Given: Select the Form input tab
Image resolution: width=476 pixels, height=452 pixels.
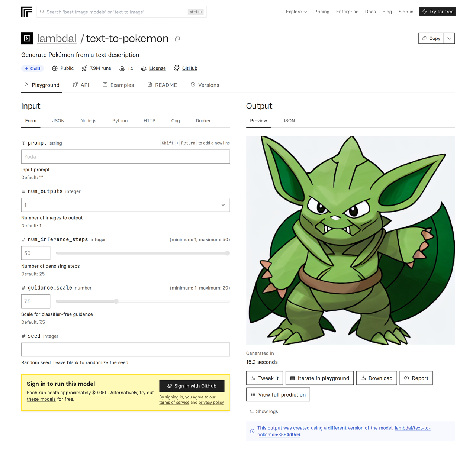Looking at the screenshot, I should click(x=31, y=121).
